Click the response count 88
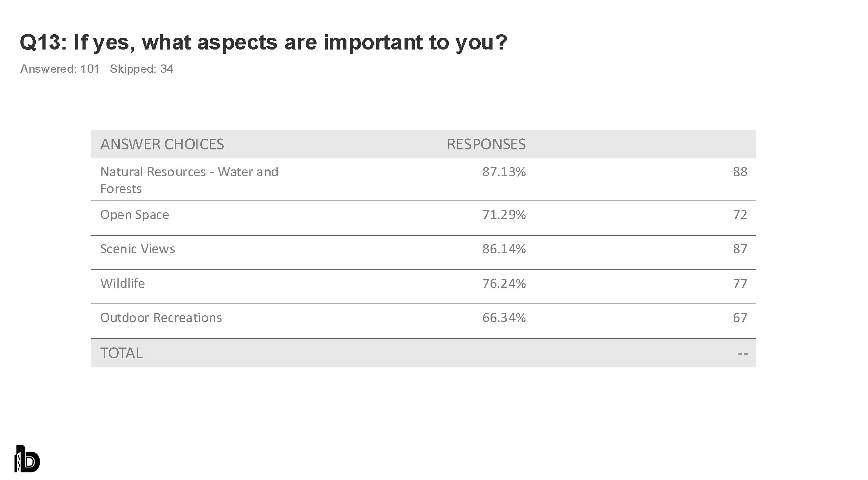868x480 pixels. click(740, 172)
